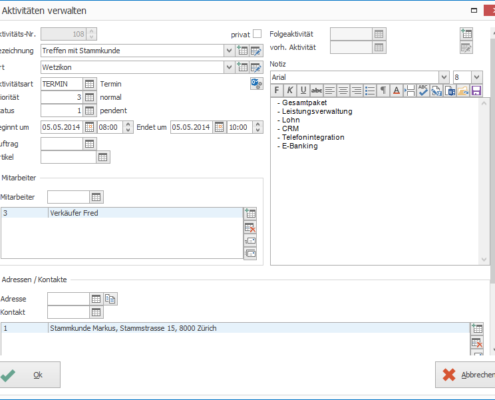Remove employee from Mitarbeiter list
This screenshot has width=495, height=400.
(x=250, y=228)
